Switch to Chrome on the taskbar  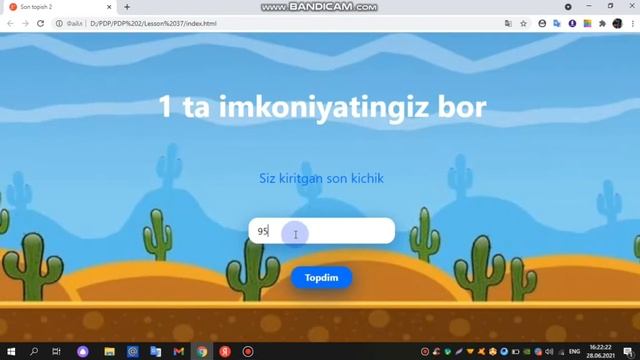202,351
